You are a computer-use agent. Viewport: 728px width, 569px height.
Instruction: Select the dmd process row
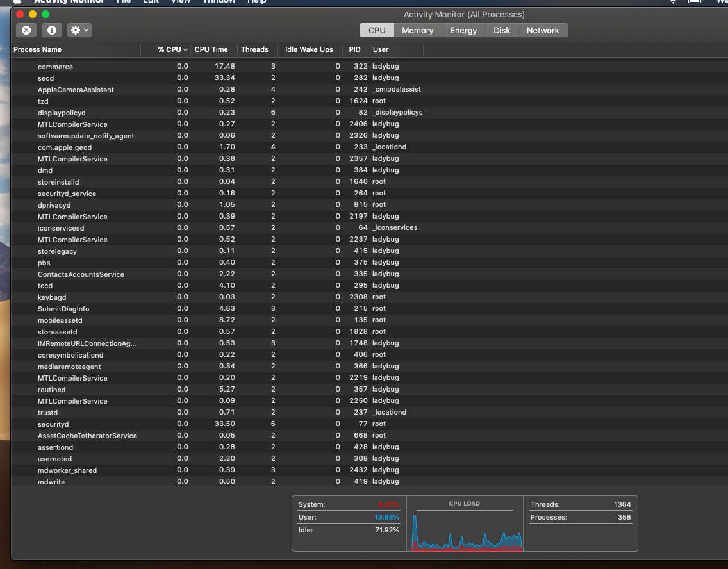[370, 170]
